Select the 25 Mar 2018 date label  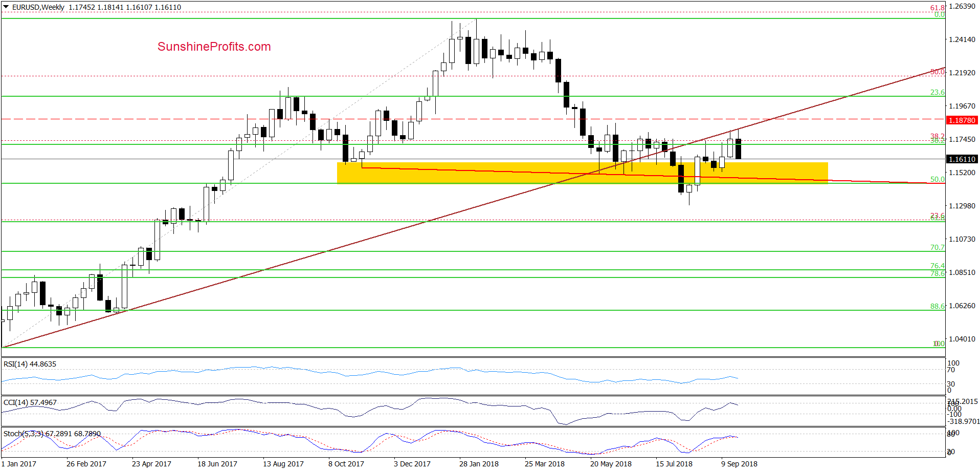coord(545,464)
